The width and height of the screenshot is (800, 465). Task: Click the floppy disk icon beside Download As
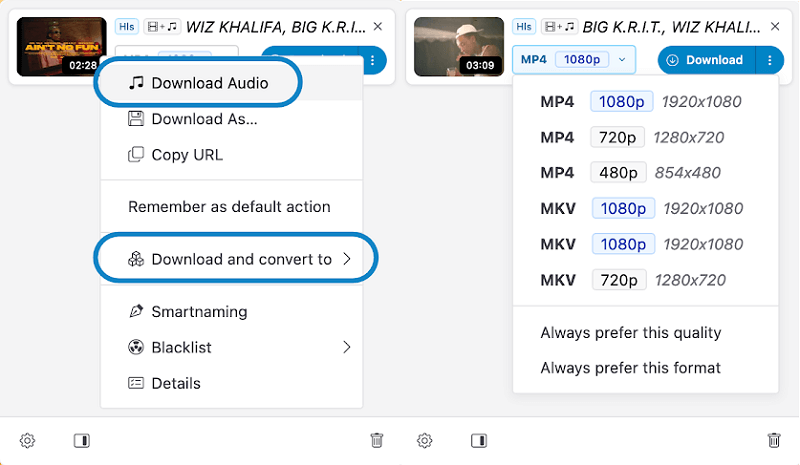(136, 118)
